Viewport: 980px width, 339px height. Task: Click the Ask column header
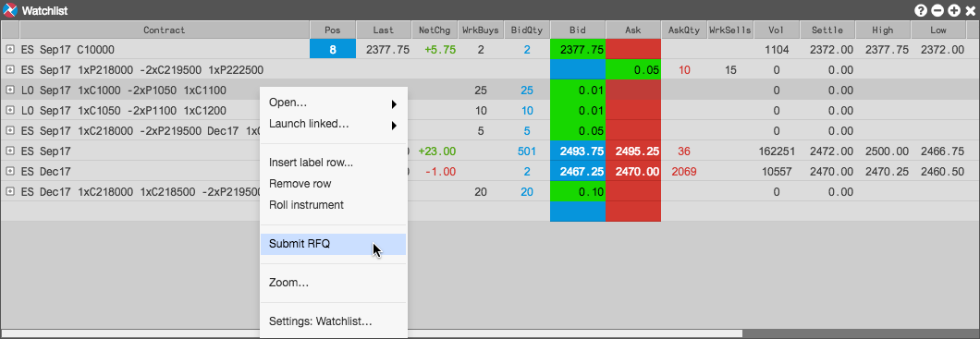633,30
